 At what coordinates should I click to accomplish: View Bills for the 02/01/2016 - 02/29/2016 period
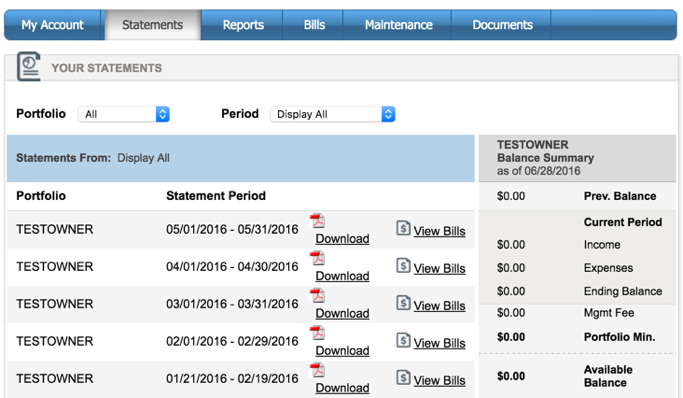click(439, 343)
